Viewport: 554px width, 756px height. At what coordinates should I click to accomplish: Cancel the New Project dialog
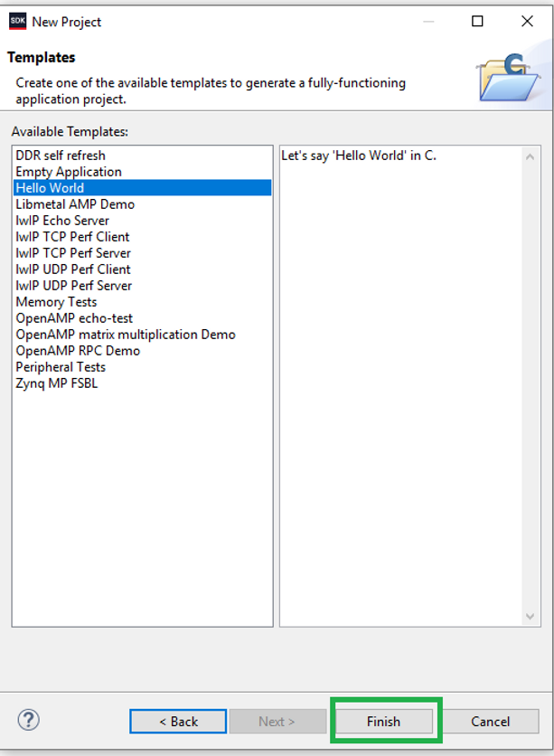tap(490, 721)
